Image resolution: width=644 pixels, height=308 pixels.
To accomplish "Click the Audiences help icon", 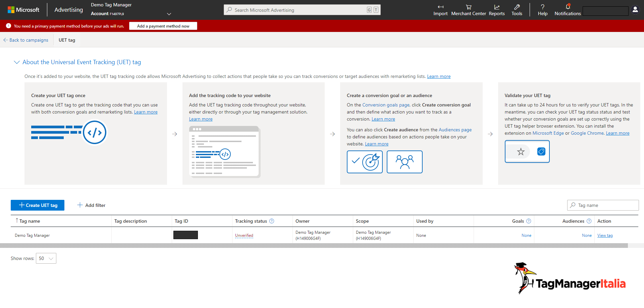I will coord(589,221).
